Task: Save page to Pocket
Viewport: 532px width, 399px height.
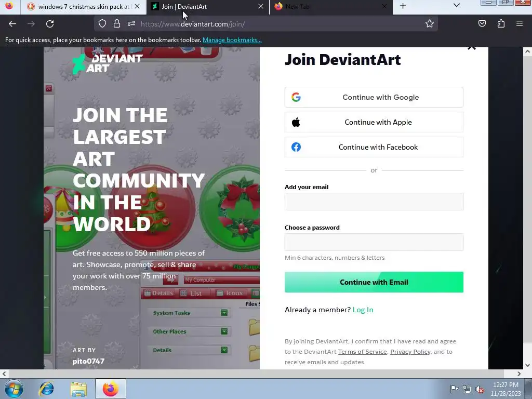Action: tap(482, 24)
